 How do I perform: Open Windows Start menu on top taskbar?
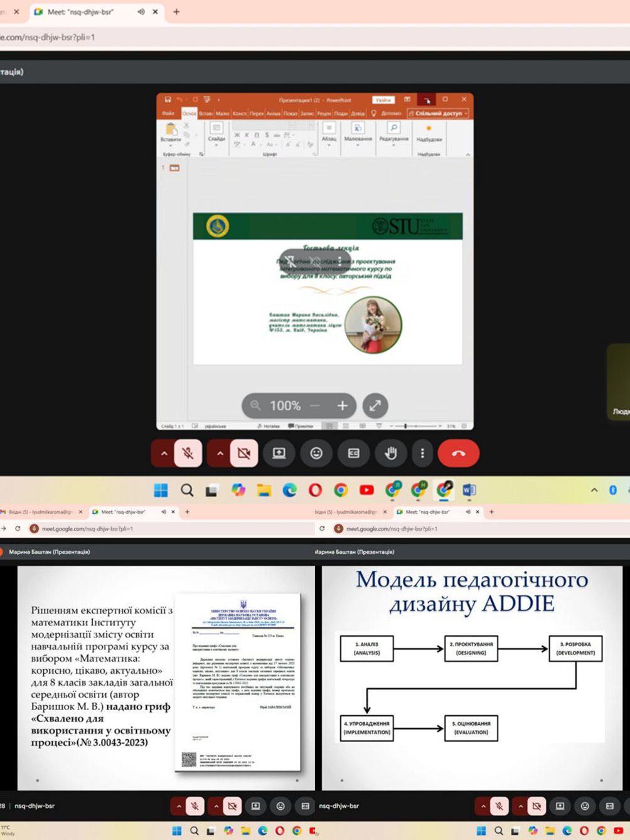[161, 490]
